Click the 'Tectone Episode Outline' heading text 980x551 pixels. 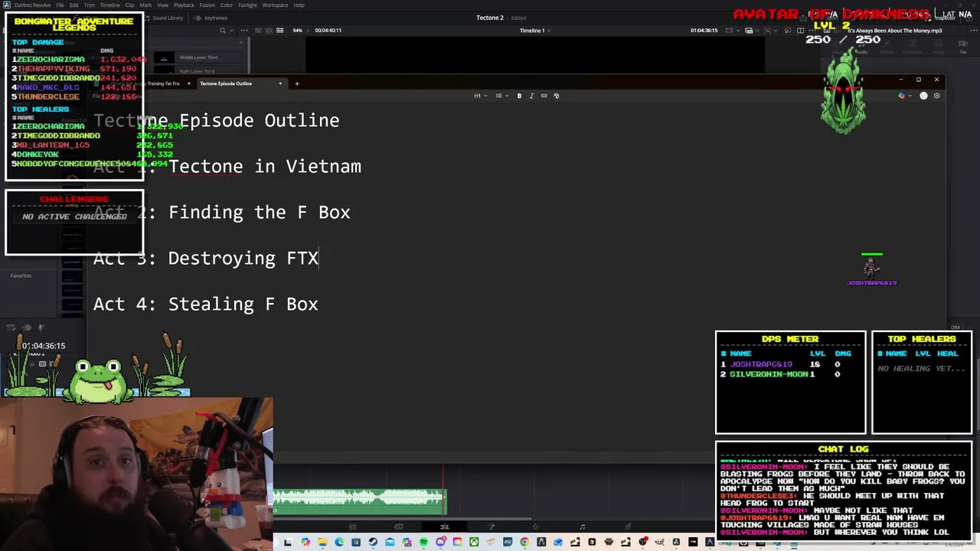pos(217,120)
